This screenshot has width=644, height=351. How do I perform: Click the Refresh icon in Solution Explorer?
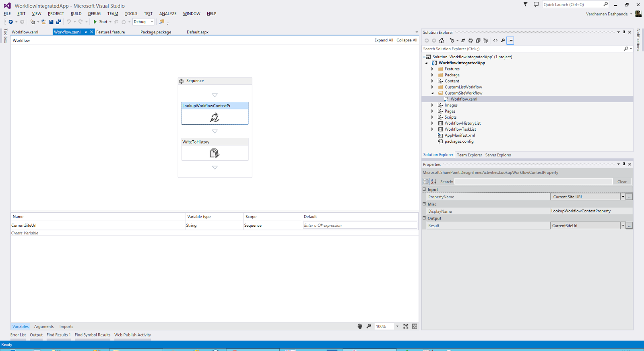[x=471, y=41]
